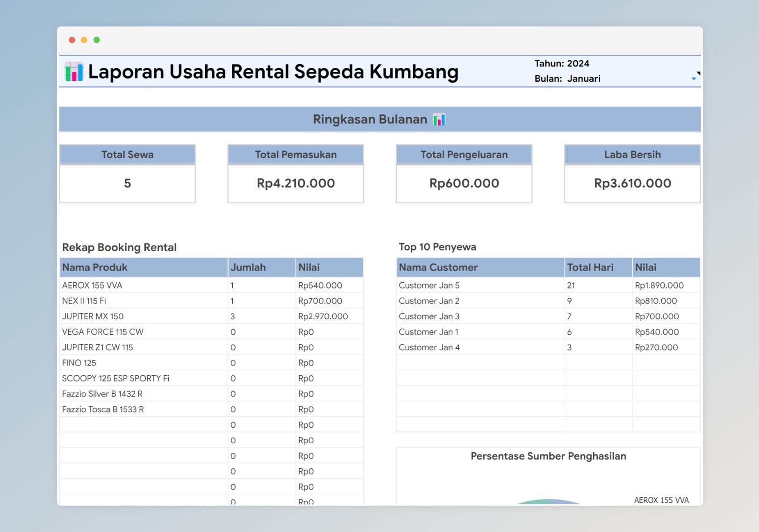Click the Total Pemasukan card header
Image resolution: width=759 pixels, height=532 pixels.
coord(295,155)
